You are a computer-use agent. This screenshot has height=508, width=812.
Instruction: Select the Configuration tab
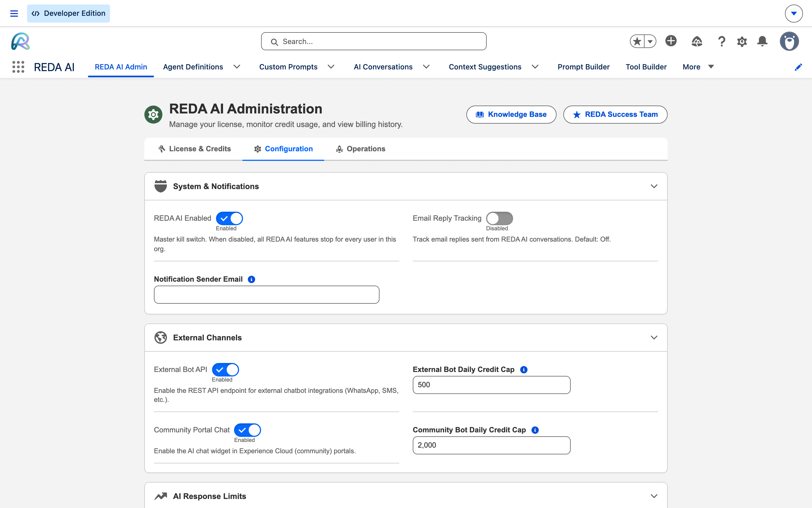[283, 149]
